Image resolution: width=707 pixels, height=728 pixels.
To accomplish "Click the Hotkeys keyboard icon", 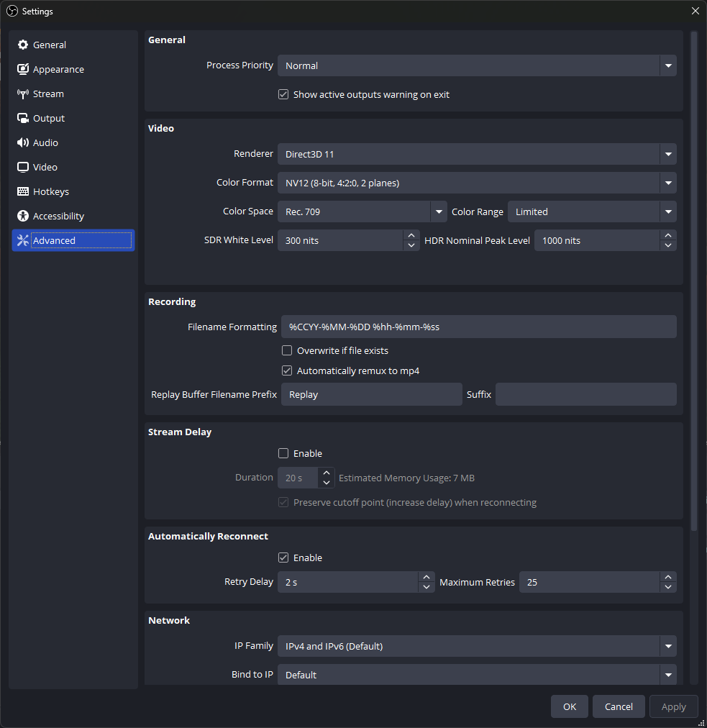I will 23,192.
